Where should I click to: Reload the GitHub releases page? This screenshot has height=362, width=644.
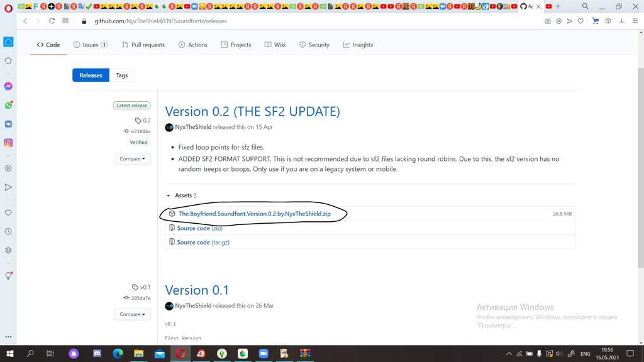[52, 21]
